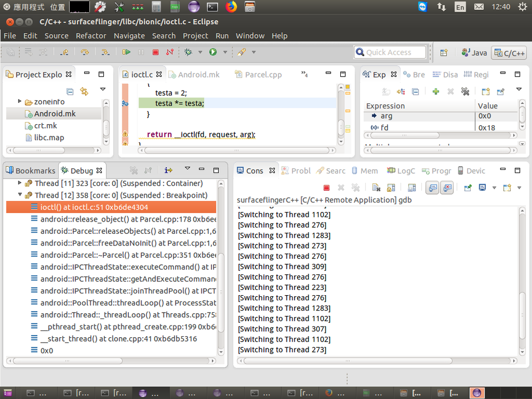The height and width of the screenshot is (399, 532).
Task: Expand the zoneinfo folder
Action: click(20, 101)
